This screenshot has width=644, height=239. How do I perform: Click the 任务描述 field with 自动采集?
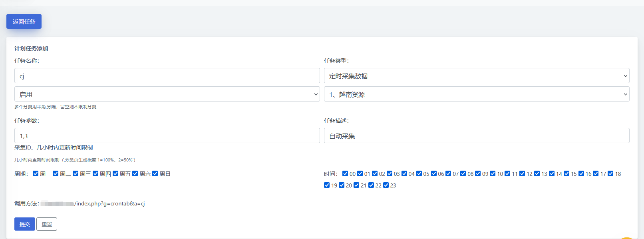476,136
